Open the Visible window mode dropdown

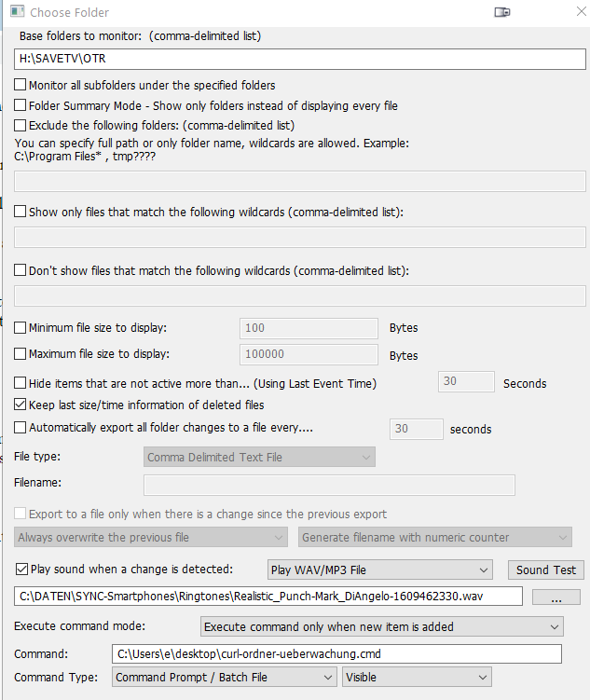pos(416,678)
